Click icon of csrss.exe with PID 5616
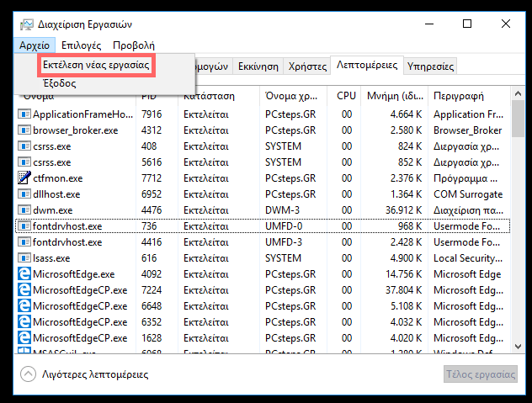 click(24, 162)
